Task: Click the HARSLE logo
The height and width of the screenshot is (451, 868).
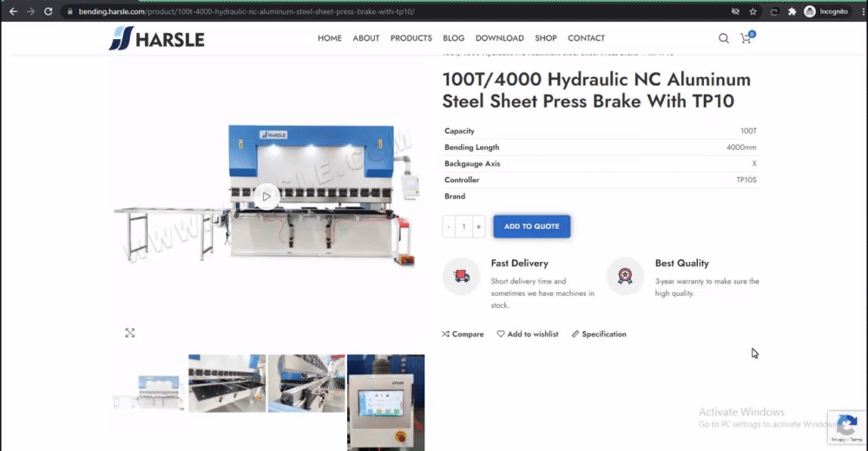Action: (x=156, y=38)
